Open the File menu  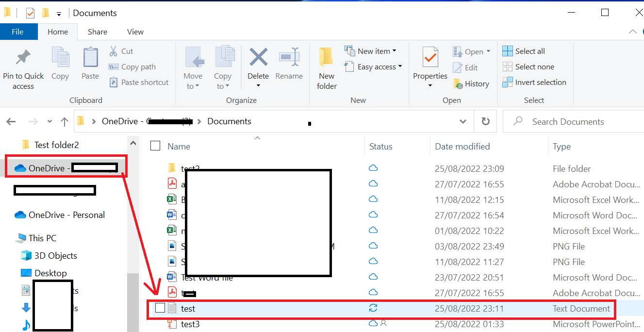point(18,32)
